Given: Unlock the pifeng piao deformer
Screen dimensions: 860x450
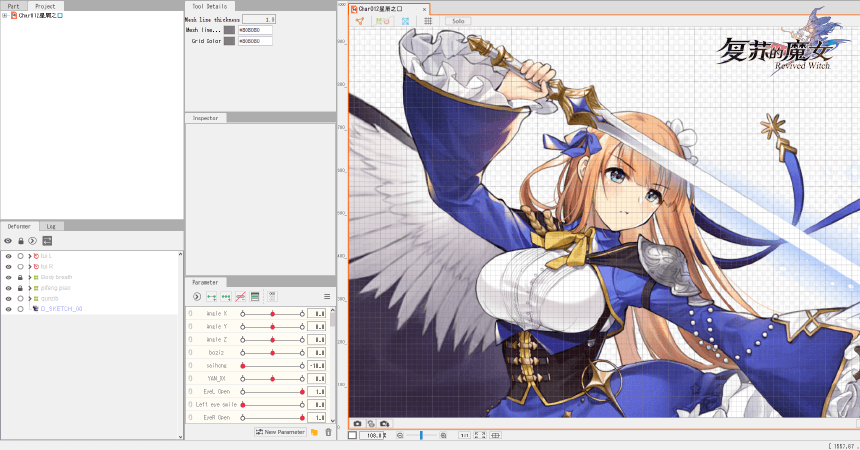Looking at the screenshot, I should point(20,288).
